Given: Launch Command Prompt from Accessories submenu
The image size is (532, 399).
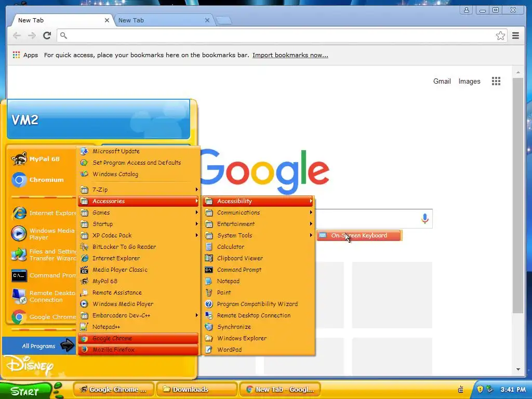Looking at the screenshot, I should click(259, 270).
